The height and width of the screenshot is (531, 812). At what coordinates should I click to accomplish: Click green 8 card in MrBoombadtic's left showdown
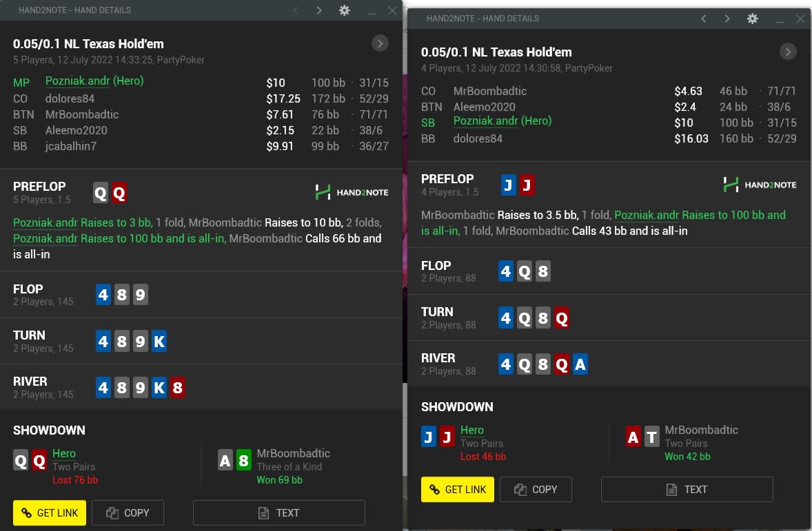coord(243,460)
